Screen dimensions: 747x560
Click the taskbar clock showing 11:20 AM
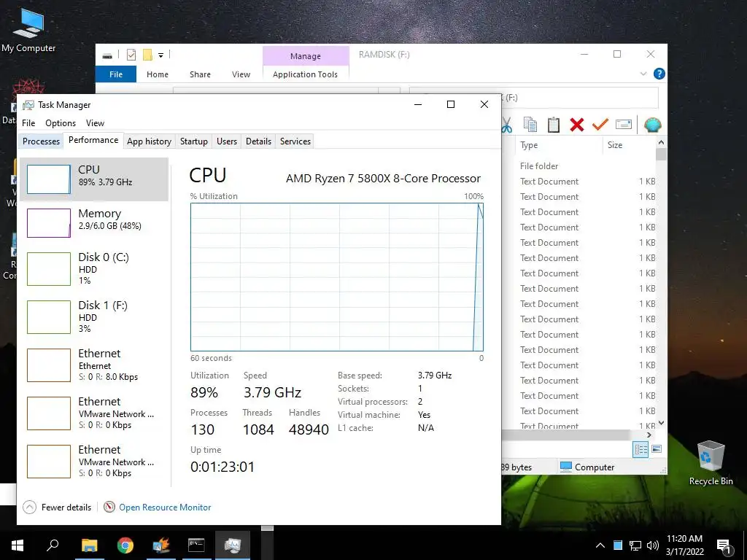point(684,545)
